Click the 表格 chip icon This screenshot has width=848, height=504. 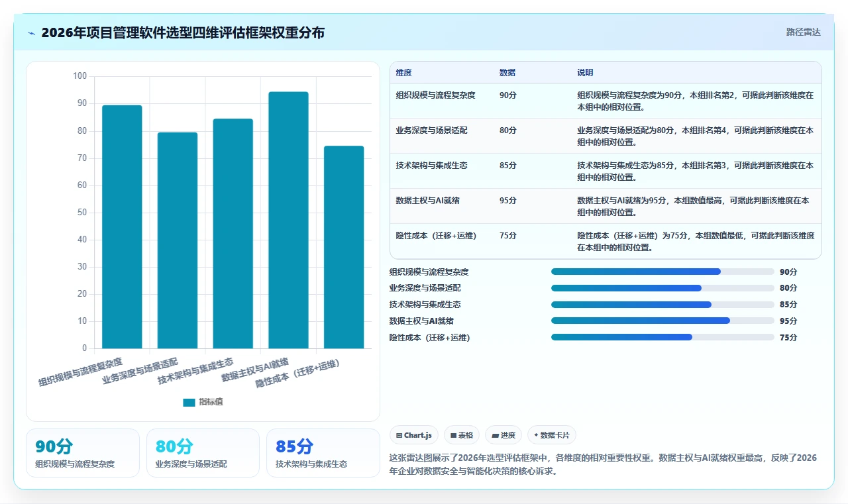(x=453, y=435)
